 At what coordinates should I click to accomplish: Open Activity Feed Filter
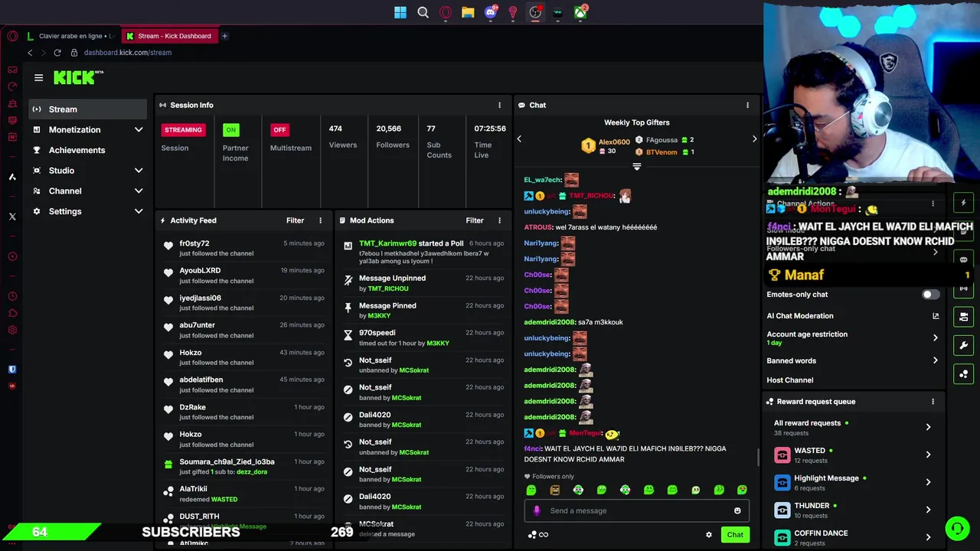coord(295,220)
